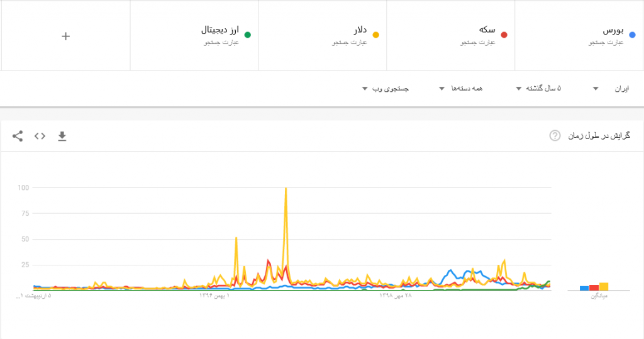644x339 pixels.
Task: Click the گرایش در طول زمان title
Action: (599, 136)
